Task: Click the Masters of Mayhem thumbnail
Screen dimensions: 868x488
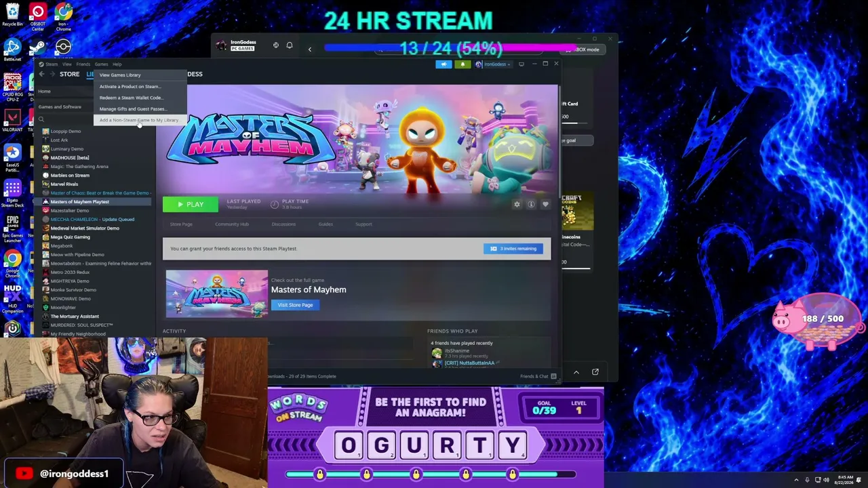Action: point(217,293)
